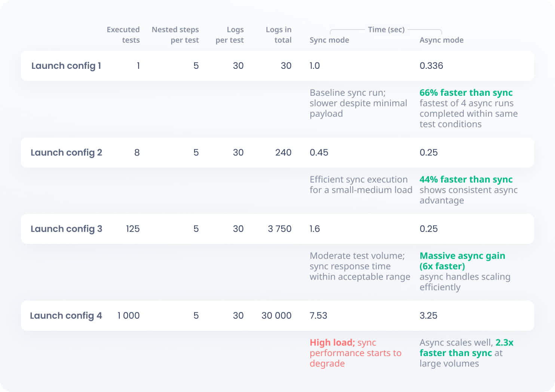Click the 'Nested steps per test' header
Screen dimensions: 555x392
175,35
